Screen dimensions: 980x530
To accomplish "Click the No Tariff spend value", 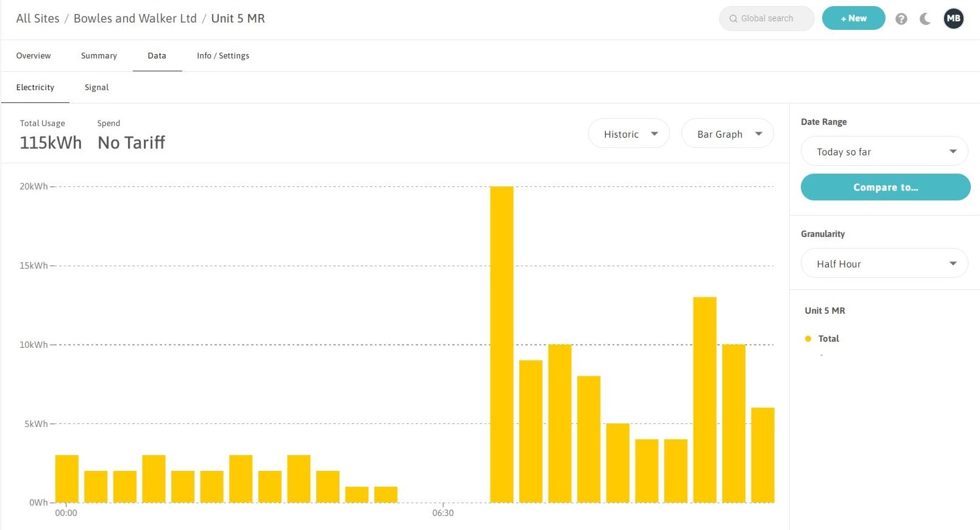I will 132,143.
